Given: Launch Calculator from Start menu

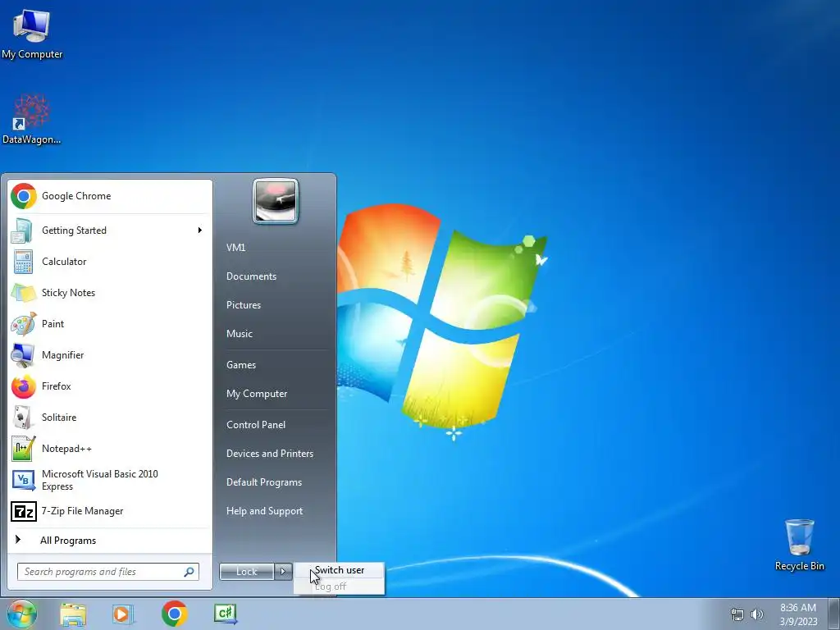Looking at the screenshot, I should click(110, 262).
